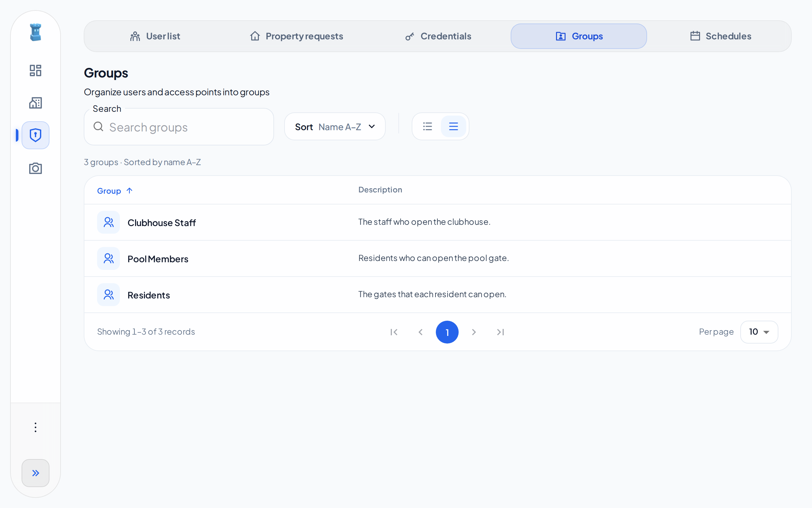Click the Description column header

(x=380, y=190)
